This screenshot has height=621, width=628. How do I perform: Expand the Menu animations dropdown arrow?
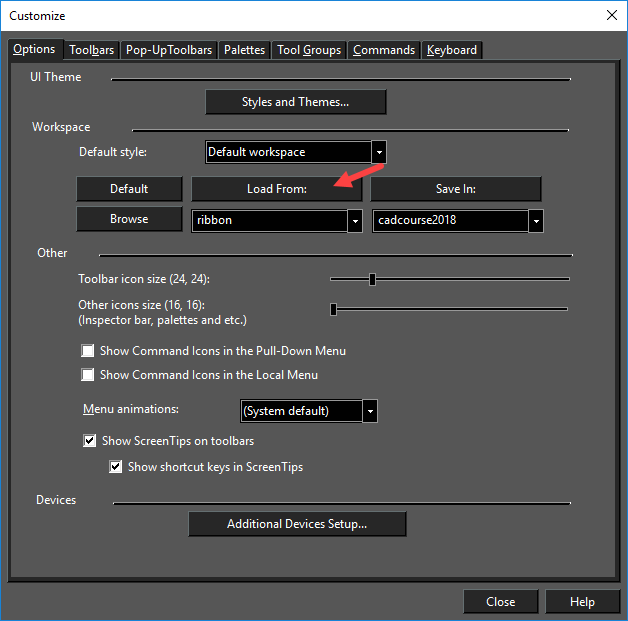(x=370, y=411)
